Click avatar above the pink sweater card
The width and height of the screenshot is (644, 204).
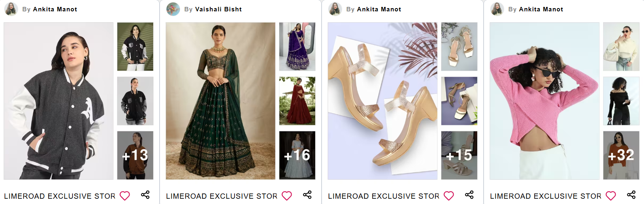497,9
